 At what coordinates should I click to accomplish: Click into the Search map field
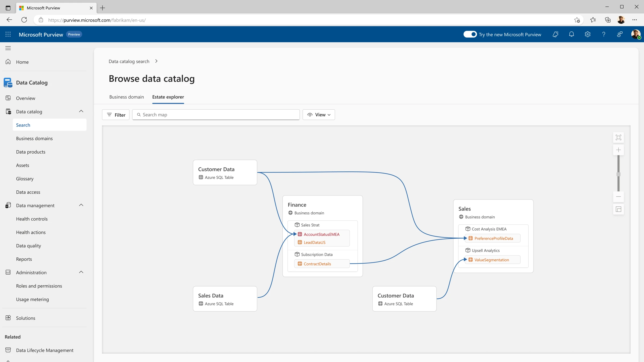pyautogui.click(x=216, y=115)
